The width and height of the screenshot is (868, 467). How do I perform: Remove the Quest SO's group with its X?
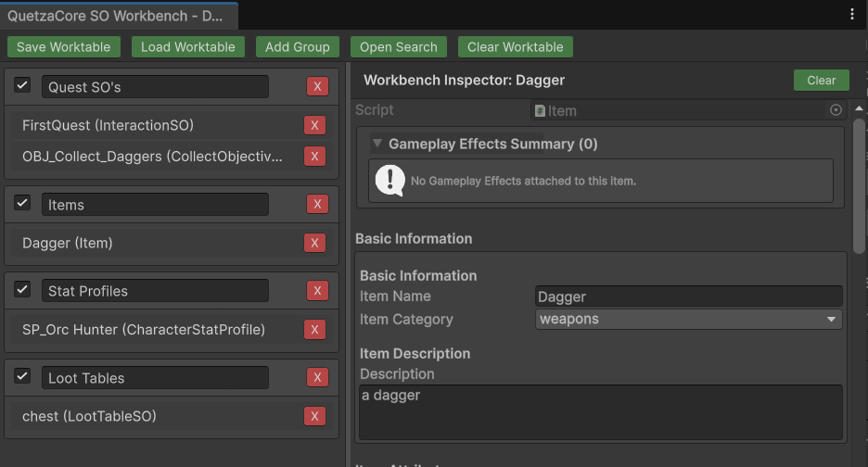[317, 87]
